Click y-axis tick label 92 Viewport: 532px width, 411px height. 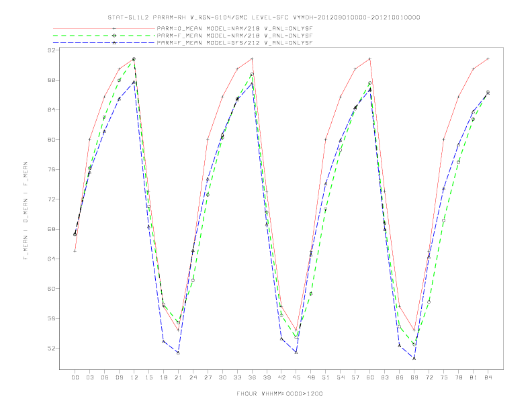(53, 50)
